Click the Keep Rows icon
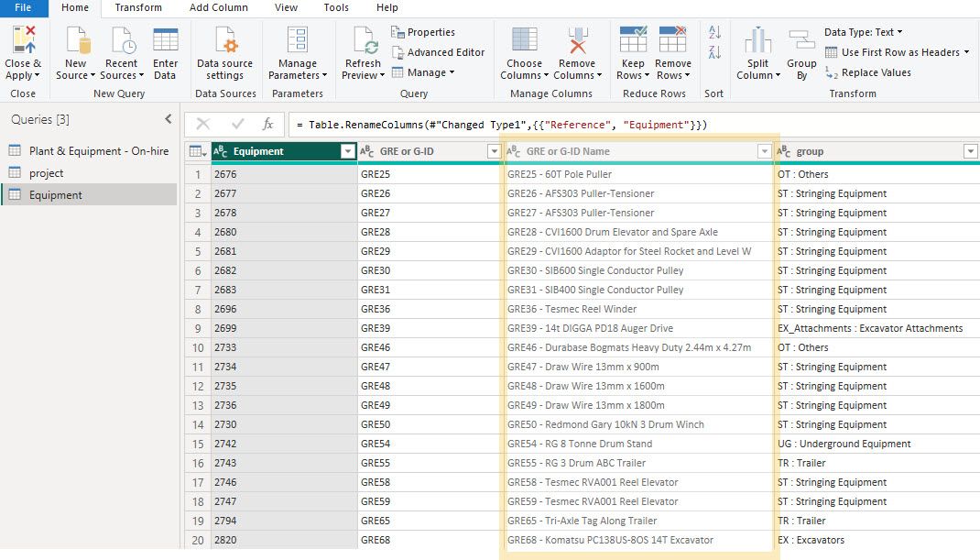Screen dimensions: 980x560 (x=633, y=38)
